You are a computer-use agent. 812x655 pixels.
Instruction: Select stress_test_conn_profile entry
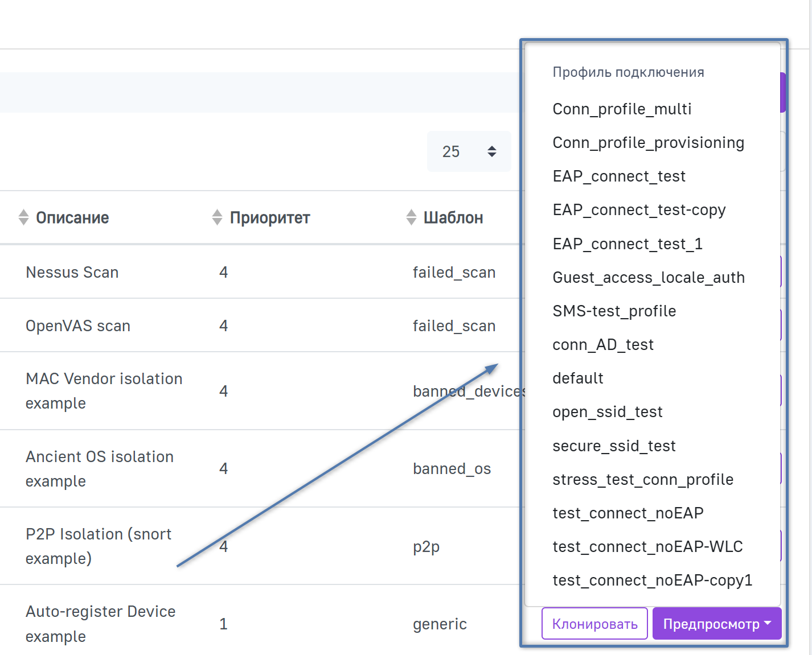click(643, 479)
